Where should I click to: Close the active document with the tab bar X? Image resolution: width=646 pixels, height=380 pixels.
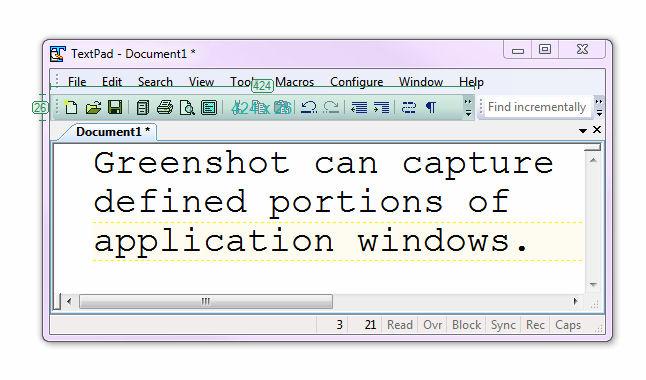click(597, 130)
